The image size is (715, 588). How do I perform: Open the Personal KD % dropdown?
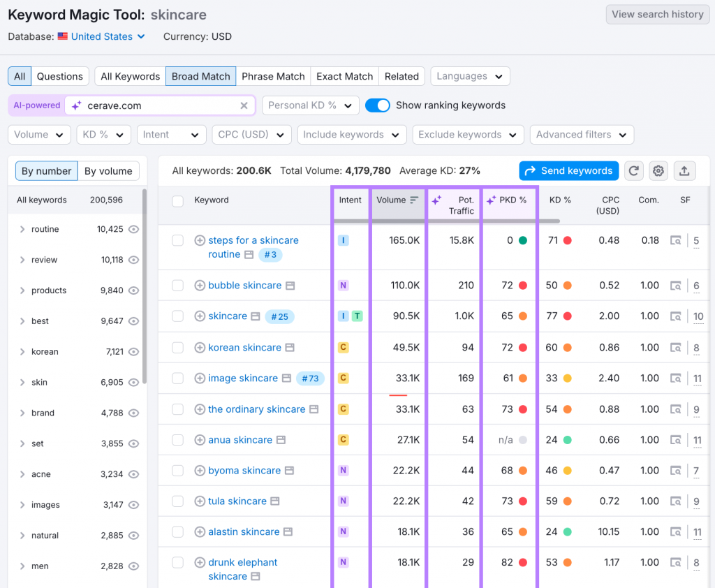pos(311,105)
